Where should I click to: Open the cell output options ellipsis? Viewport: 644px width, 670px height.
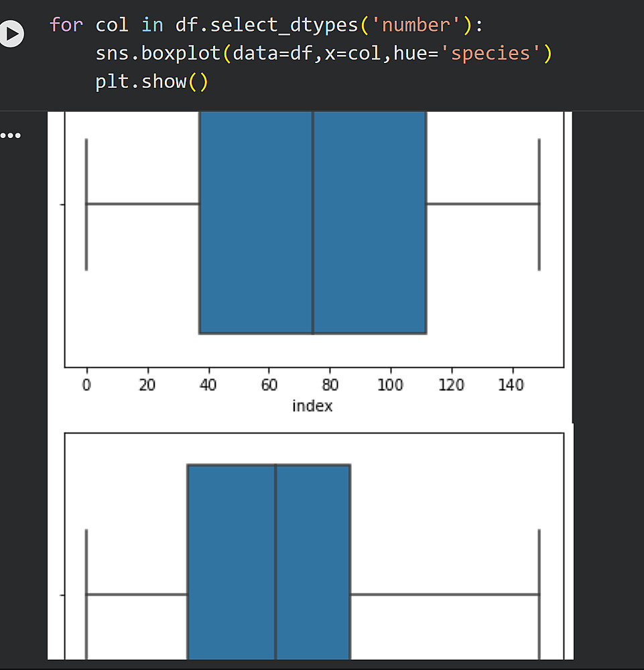[x=11, y=136]
